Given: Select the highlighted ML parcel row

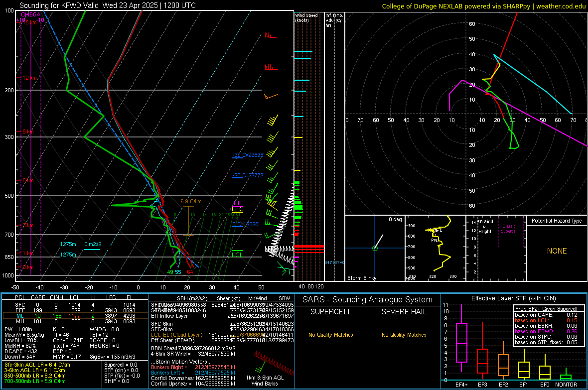Looking at the screenshot, I should click(x=75, y=316).
